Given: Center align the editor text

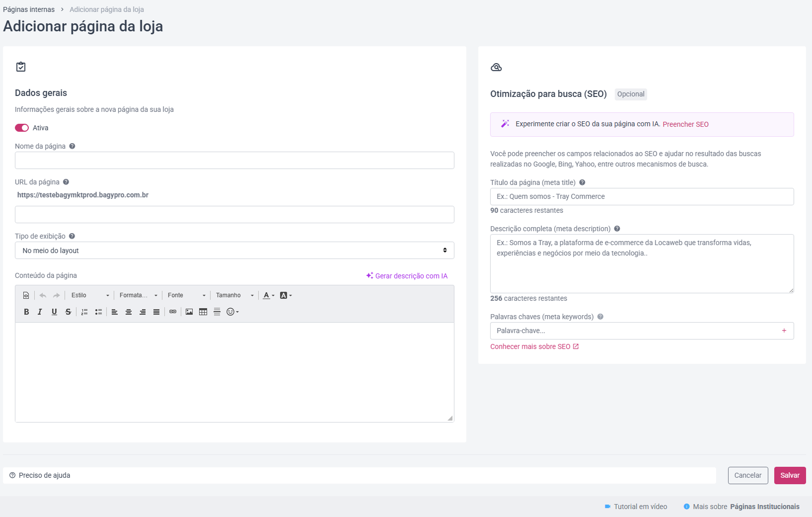Looking at the screenshot, I should [x=129, y=312].
